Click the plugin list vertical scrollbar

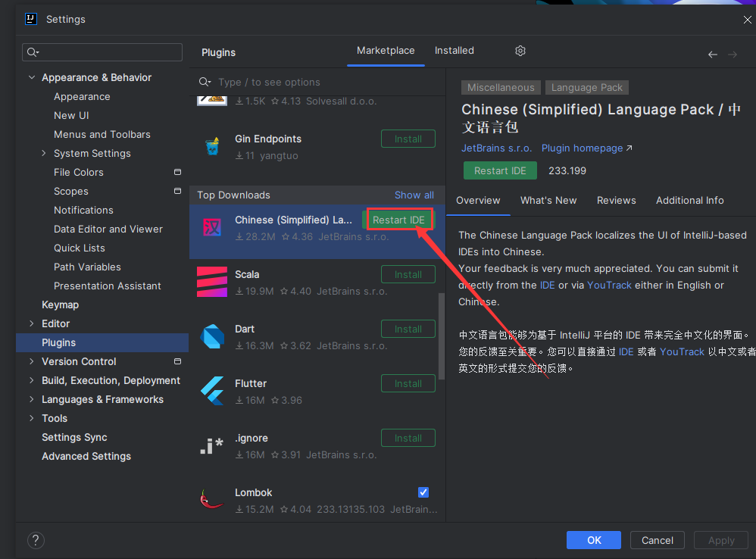click(442, 336)
